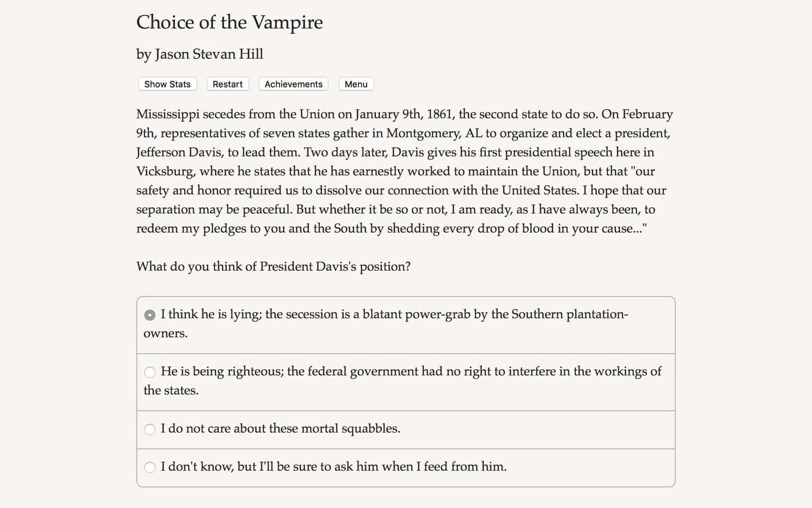This screenshot has width=812, height=508.
Task: Click the empty circle for the mortal squabbles choice
Action: coord(150,429)
